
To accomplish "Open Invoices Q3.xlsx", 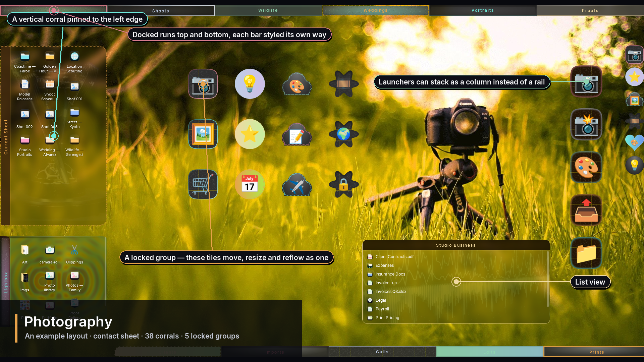I will pyautogui.click(x=457, y=292).
